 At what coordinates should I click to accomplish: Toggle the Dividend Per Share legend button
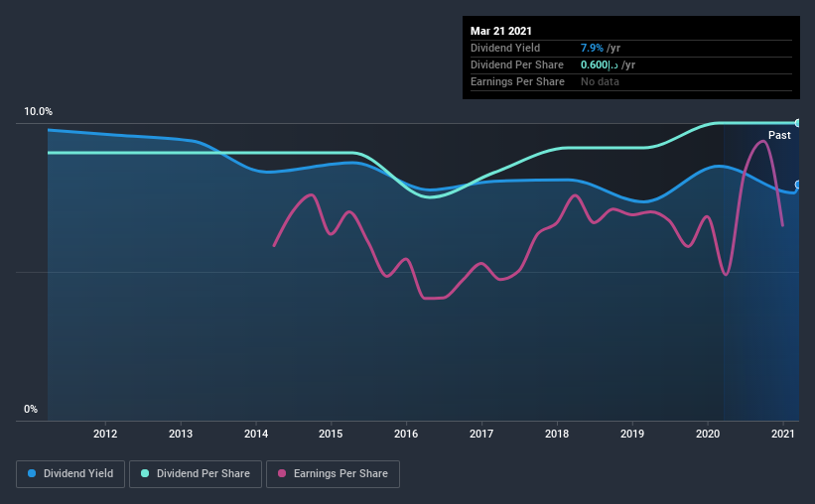point(196,474)
